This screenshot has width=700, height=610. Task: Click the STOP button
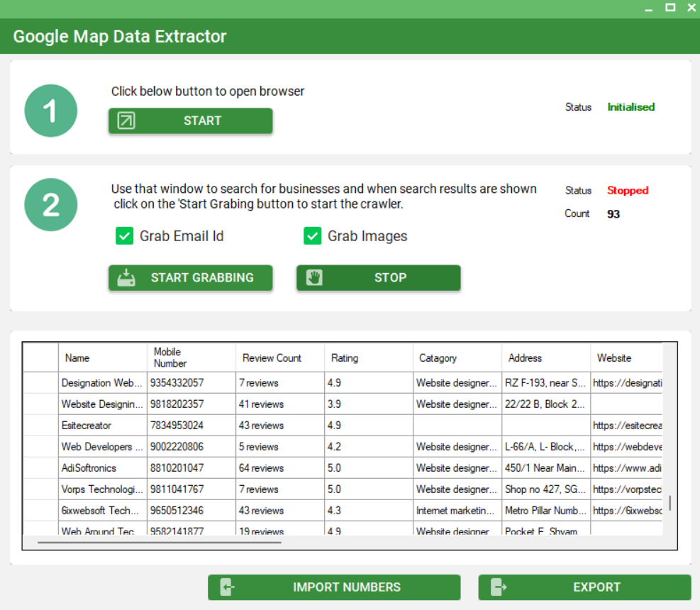click(379, 278)
